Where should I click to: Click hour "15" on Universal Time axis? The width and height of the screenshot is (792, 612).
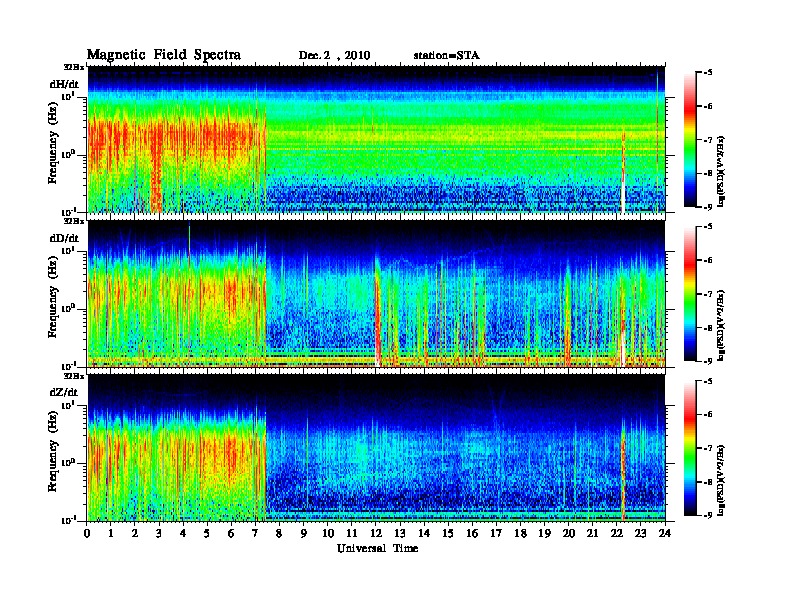[448, 533]
